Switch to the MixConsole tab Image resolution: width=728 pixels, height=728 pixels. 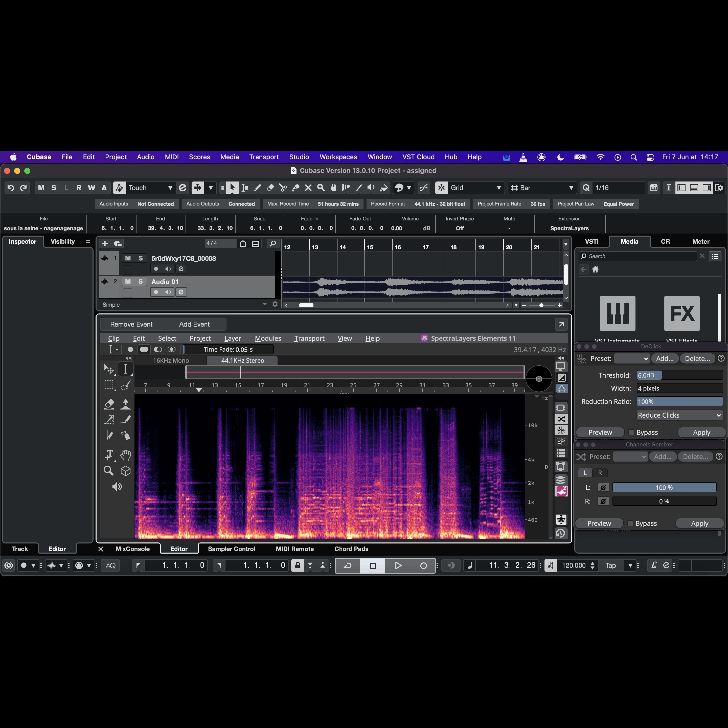(132, 549)
